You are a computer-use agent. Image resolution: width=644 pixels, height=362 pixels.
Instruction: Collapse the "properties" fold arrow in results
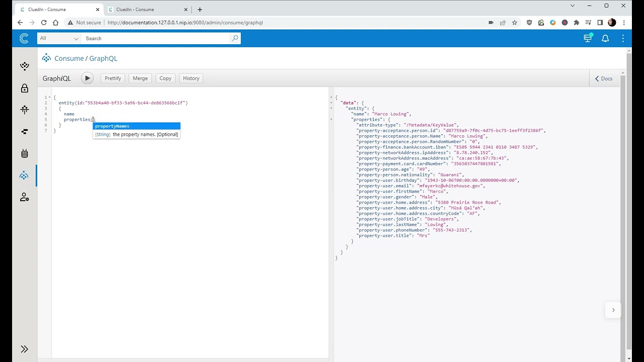click(x=331, y=119)
